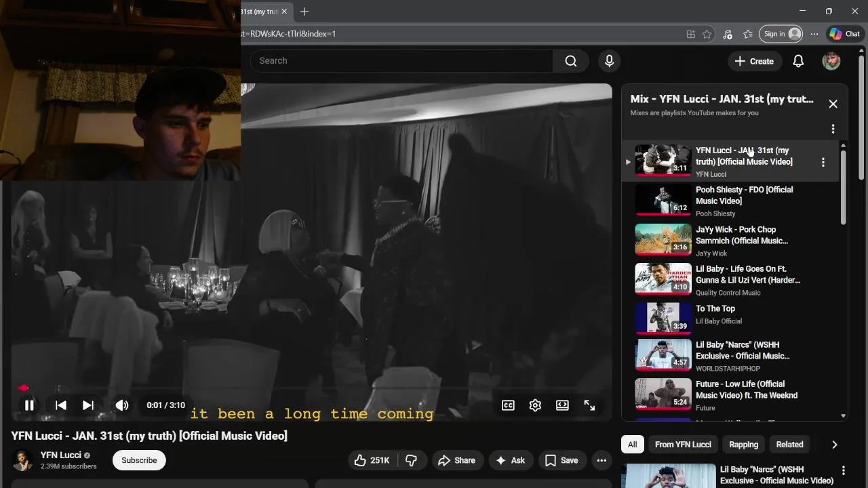The width and height of the screenshot is (868, 488).
Task: Bookmark this page with star icon
Action: pos(707,34)
